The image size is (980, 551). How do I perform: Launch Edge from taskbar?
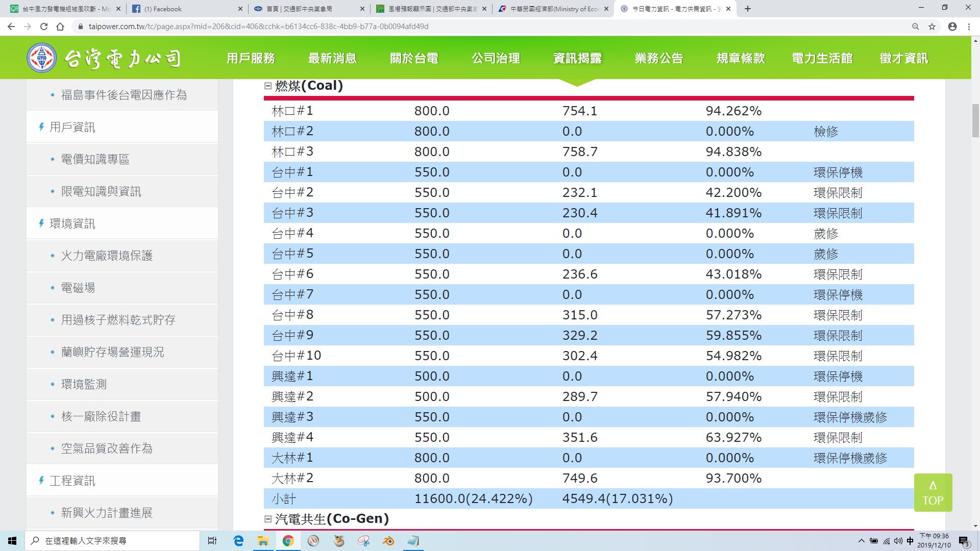(238, 541)
